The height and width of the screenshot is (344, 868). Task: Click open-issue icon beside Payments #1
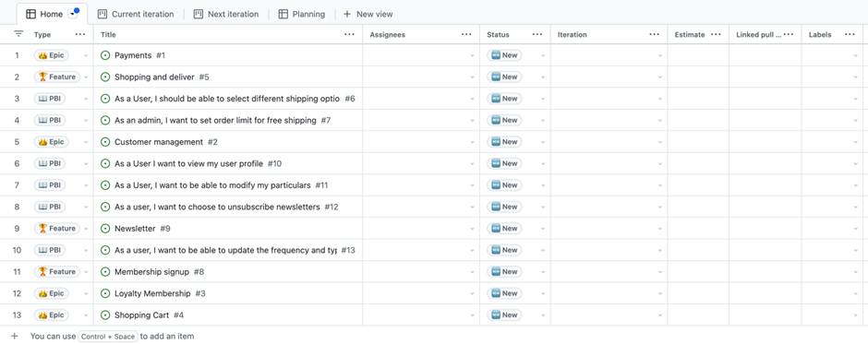105,55
